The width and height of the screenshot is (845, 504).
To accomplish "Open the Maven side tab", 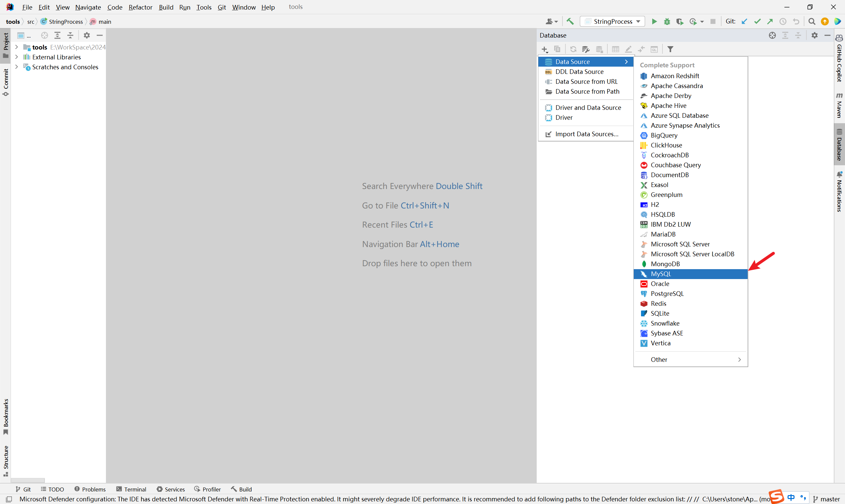I will (x=839, y=105).
